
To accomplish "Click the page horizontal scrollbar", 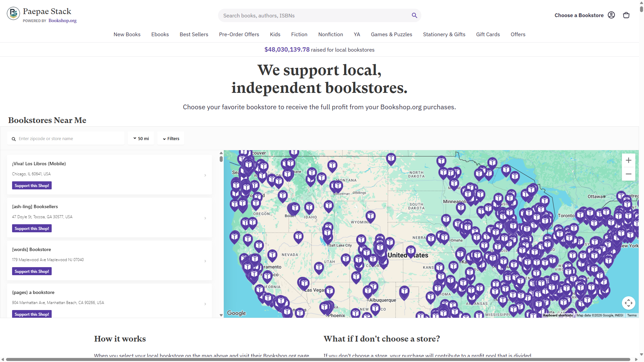I will click(x=318, y=359).
